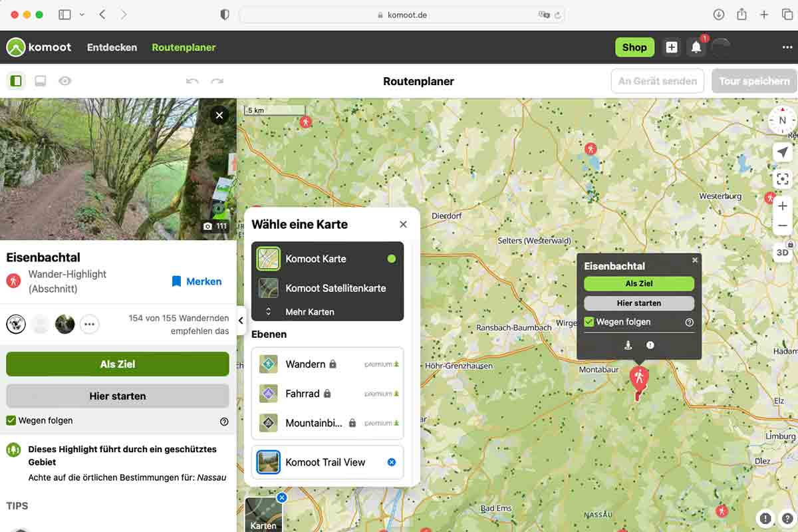Click the compass north icon on map
This screenshot has height=532, width=798.
(782, 120)
